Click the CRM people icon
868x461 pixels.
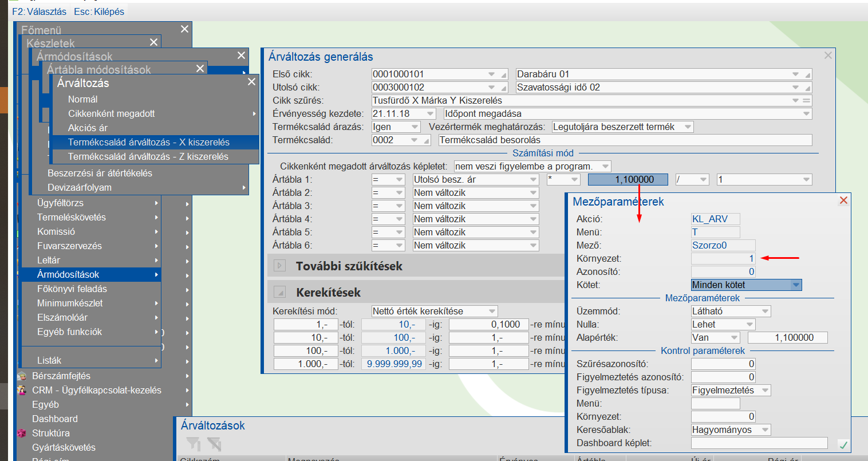[22, 391]
